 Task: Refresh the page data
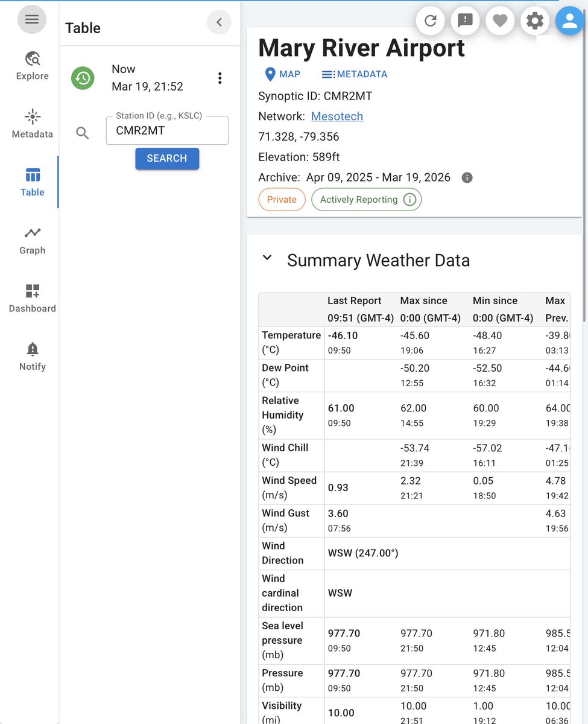(431, 21)
